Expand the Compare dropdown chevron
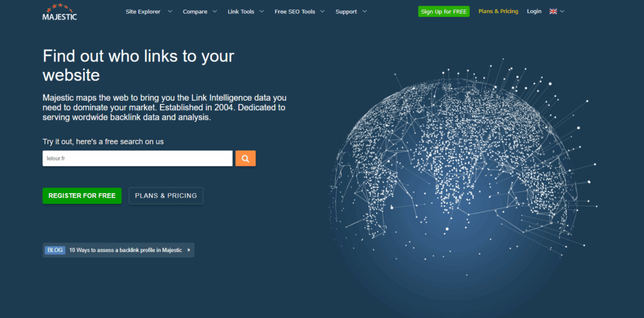Screen dimensions: 644x318 click(215, 11)
